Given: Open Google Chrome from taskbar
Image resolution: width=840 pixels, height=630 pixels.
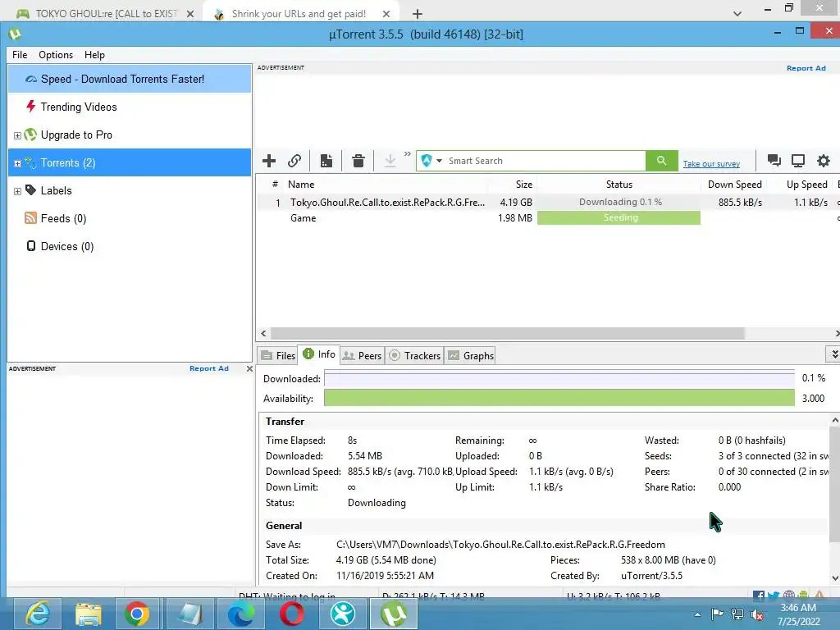Looking at the screenshot, I should click(x=137, y=614).
